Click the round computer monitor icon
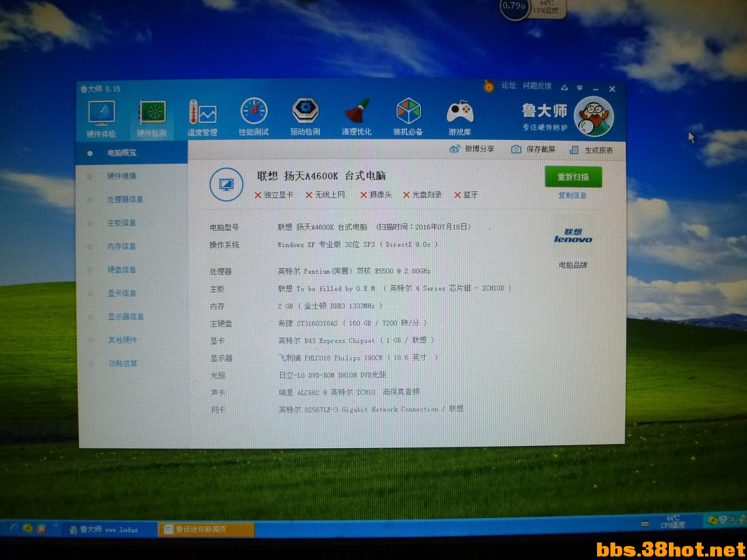This screenshot has width=747, height=560. point(226,185)
